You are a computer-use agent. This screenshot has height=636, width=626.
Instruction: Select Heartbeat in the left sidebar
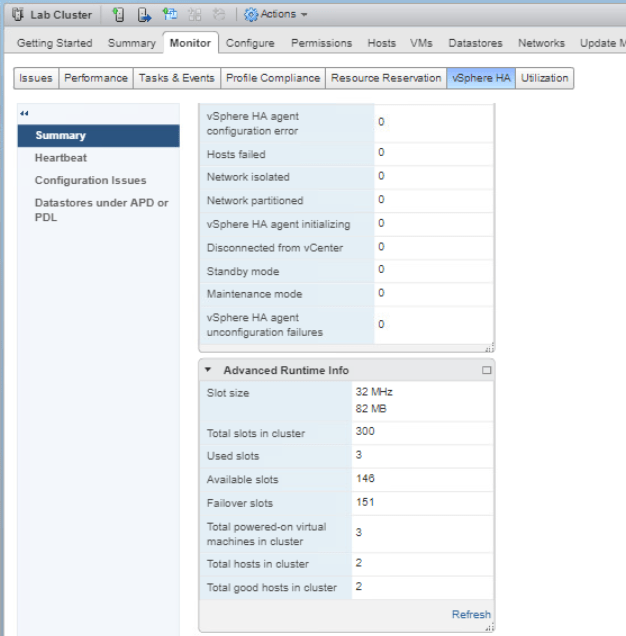tap(61, 158)
